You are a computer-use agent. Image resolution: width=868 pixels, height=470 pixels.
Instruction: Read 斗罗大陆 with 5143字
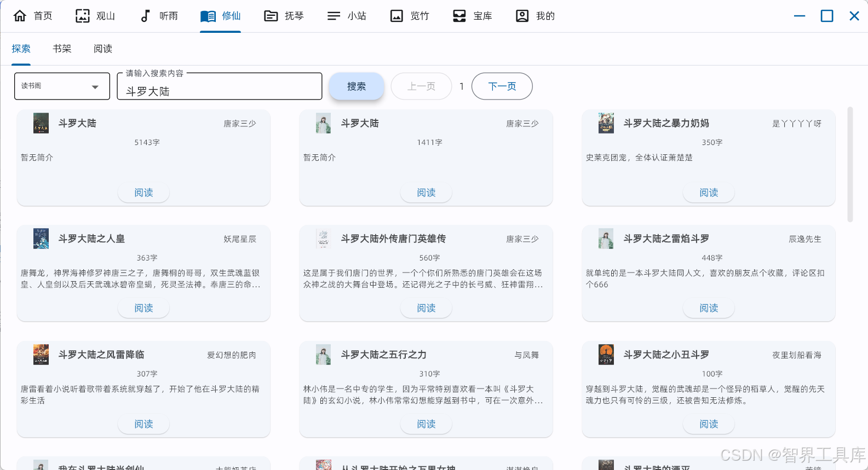coord(144,193)
